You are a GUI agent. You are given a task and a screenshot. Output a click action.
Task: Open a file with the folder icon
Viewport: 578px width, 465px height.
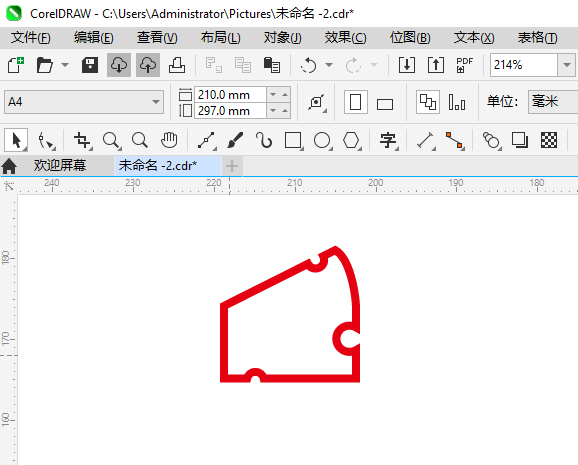(45, 65)
